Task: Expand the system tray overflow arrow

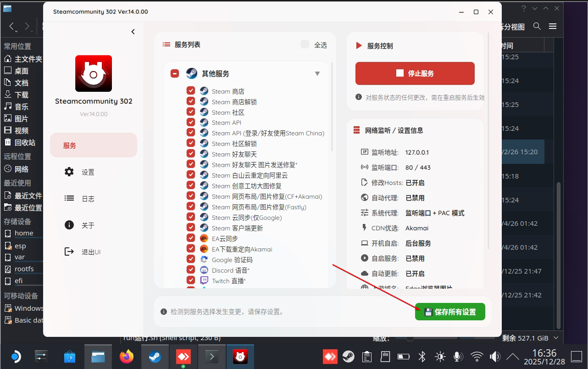Action: (512, 357)
